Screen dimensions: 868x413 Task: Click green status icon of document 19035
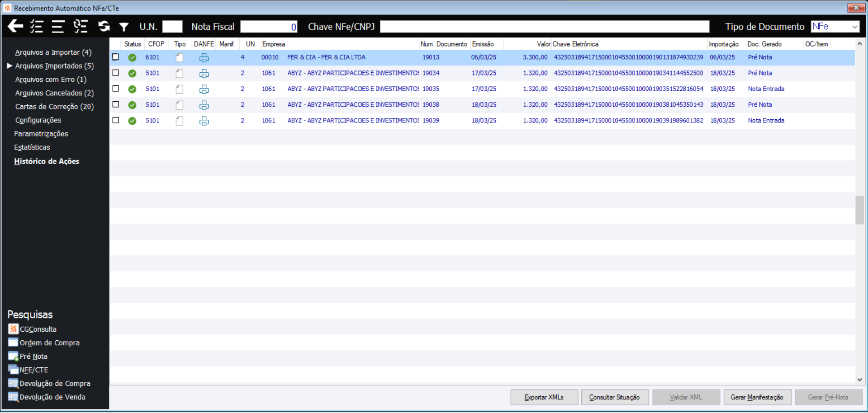click(132, 89)
